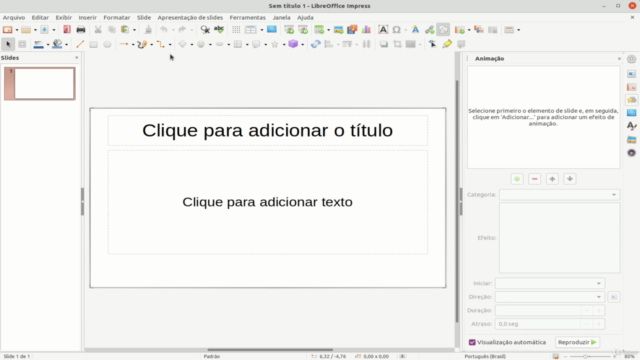
Task: Open the Inserir menu
Action: tap(88, 18)
